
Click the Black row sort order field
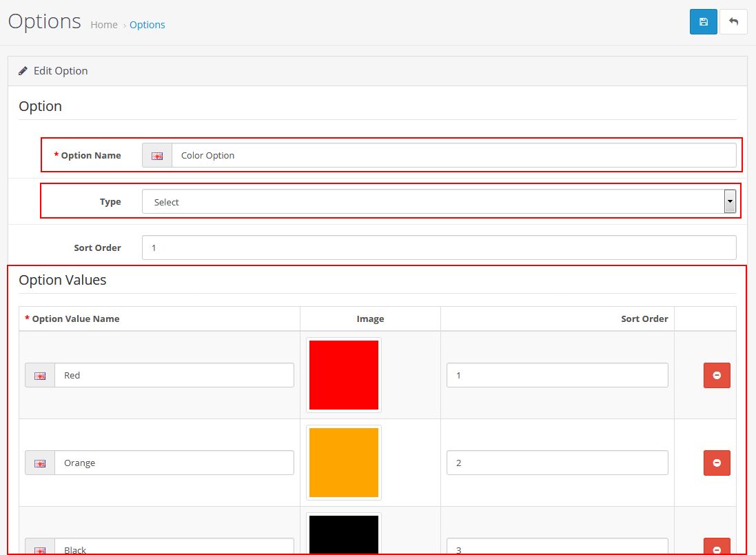coord(558,547)
